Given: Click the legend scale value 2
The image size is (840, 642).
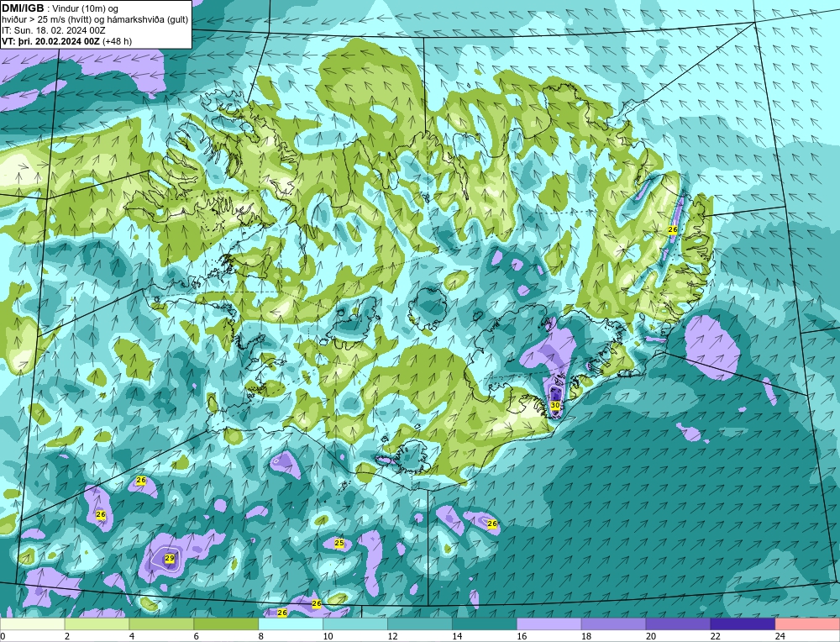Looking at the screenshot, I should point(67,636).
